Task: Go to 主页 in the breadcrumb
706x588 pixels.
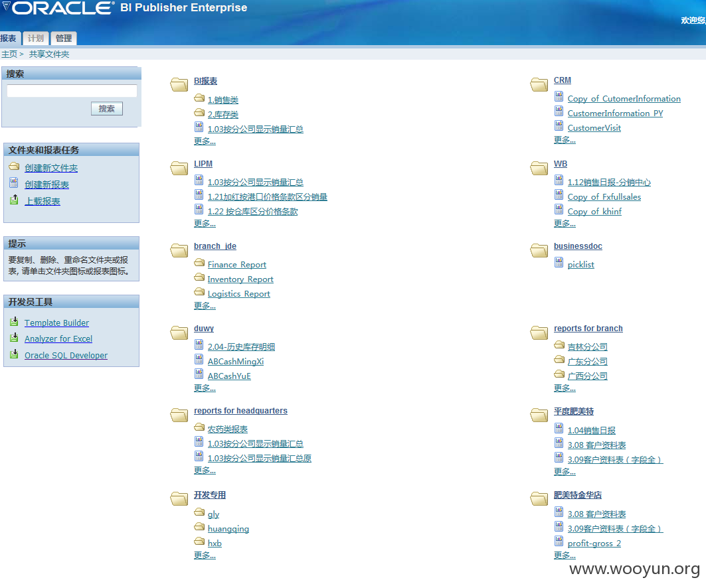Action: (9, 54)
